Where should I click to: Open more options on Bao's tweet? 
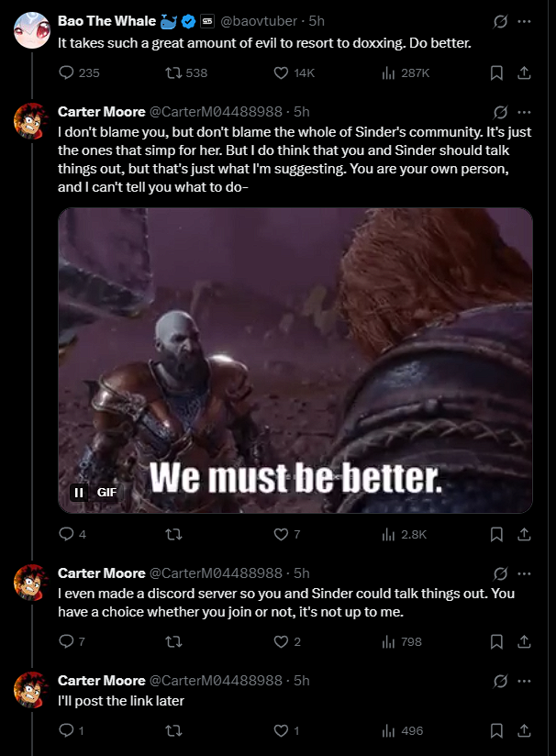pos(524,21)
